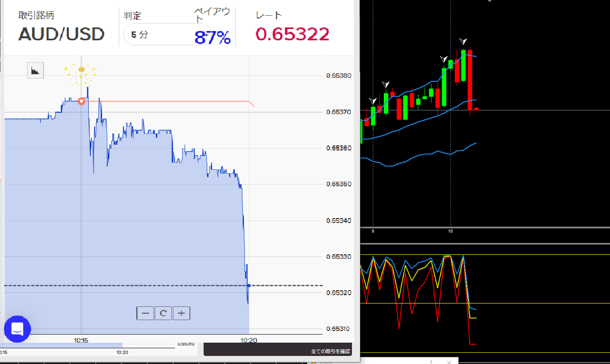
Task: Click the レート label
Action: click(269, 15)
